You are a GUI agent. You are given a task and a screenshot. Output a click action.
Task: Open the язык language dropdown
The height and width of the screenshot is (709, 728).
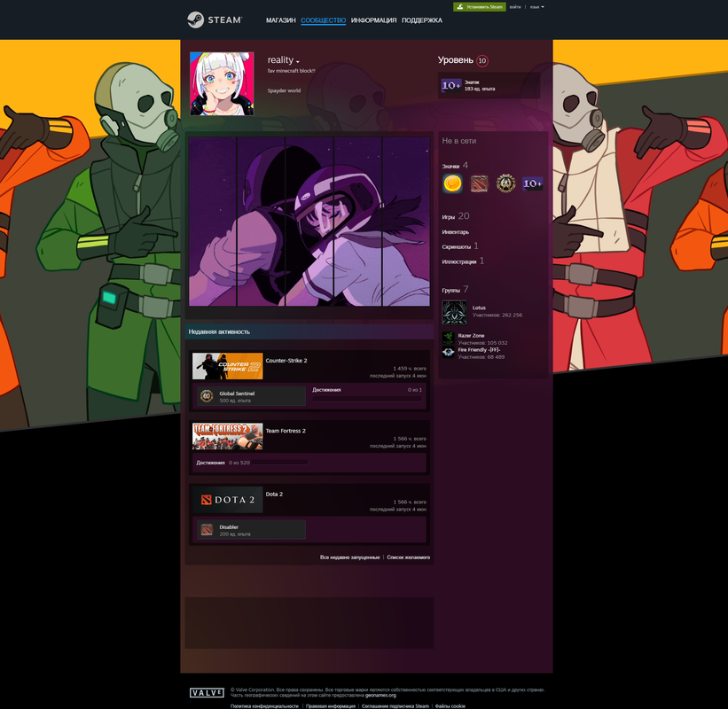pyautogui.click(x=536, y=7)
